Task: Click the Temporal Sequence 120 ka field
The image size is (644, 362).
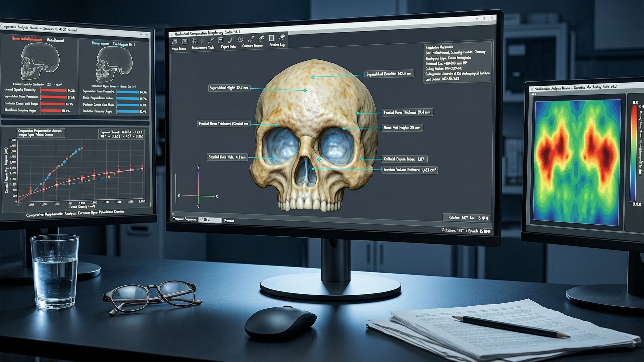Action: [210, 220]
